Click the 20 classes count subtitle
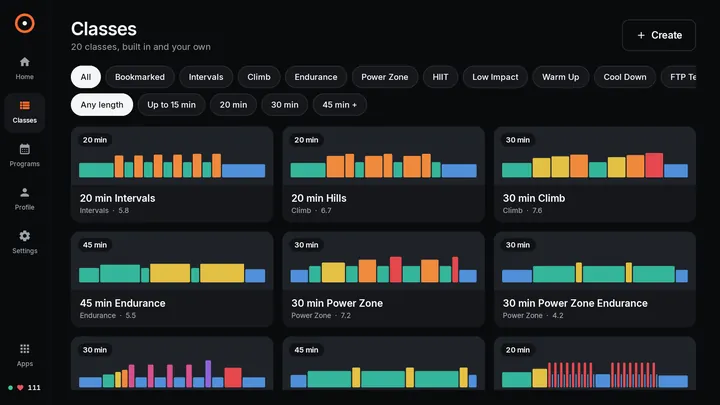 141,47
